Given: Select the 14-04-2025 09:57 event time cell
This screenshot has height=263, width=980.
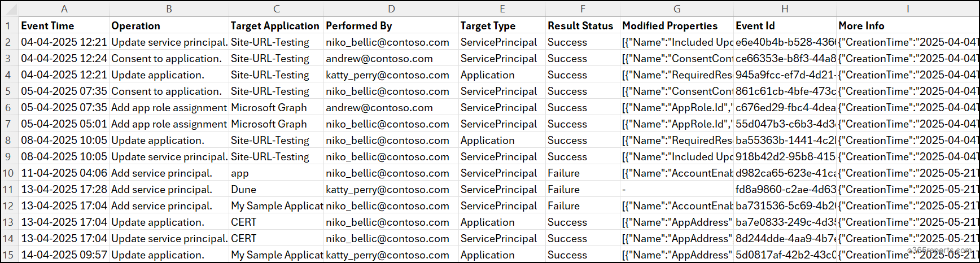Looking at the screenshot, I should click(64, 255).
